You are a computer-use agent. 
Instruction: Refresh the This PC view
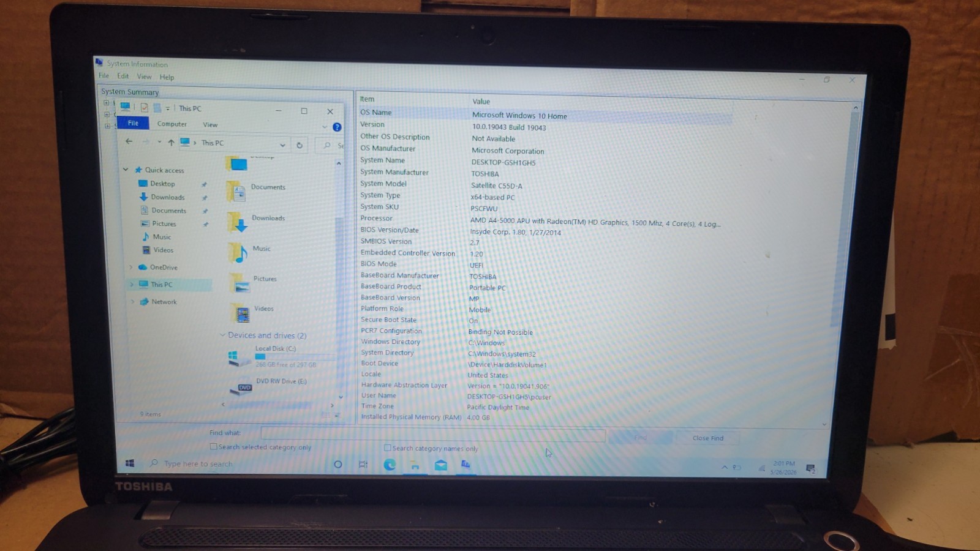pyautogui.click(x=300, y=145)
